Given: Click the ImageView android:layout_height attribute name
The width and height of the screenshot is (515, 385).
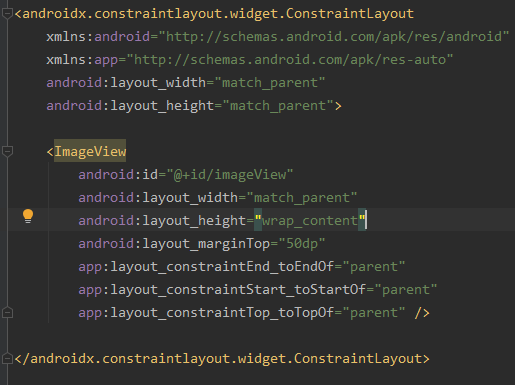Looking at the screenshot, I should point(162,220).
